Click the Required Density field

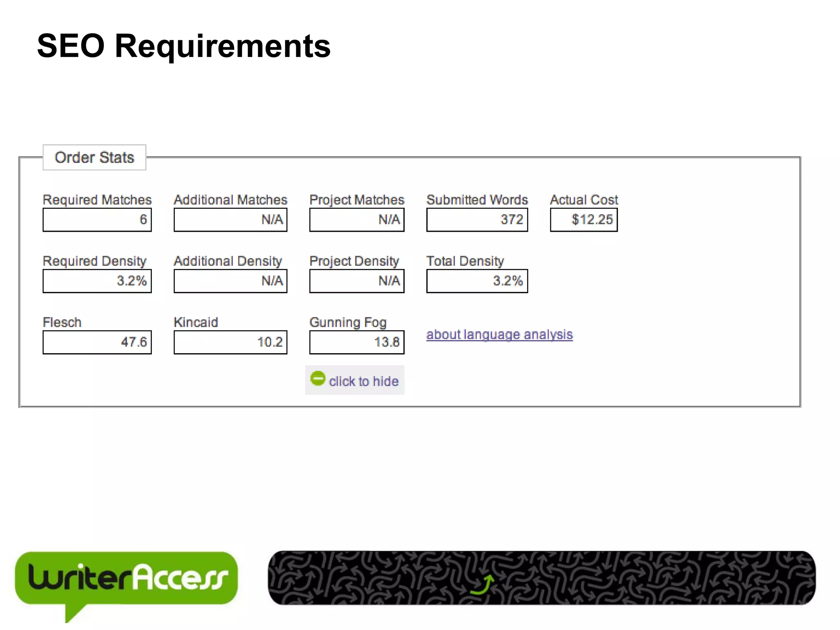(97, 281)
